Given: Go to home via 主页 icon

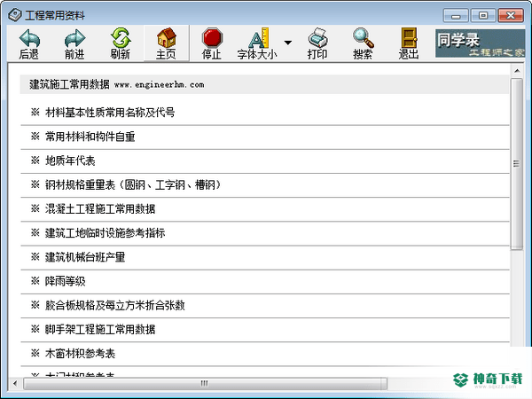Looking at the screenshot, I should pyautogui.click(x=167, y=37).
